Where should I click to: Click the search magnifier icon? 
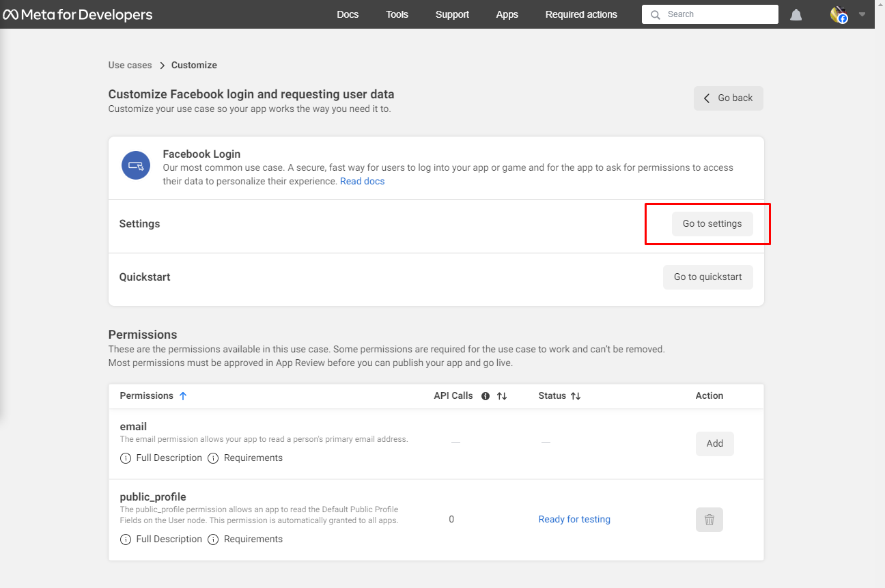pyautogui.click(x=656, y=14)
